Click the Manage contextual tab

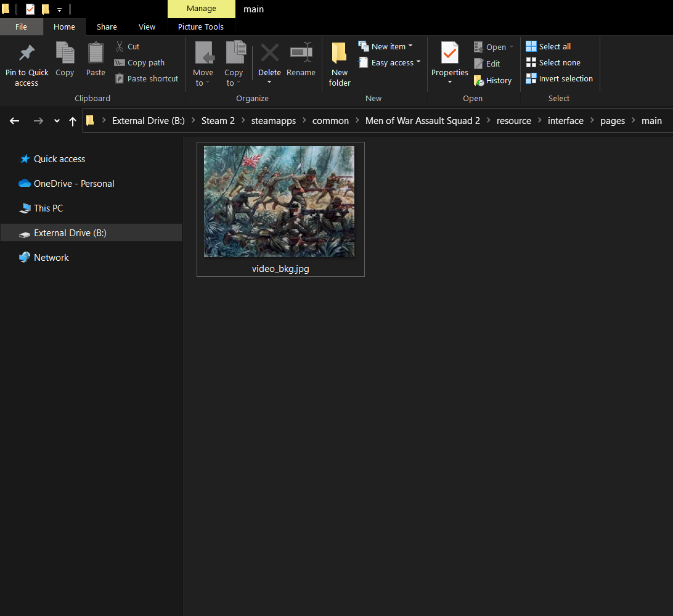202,9
